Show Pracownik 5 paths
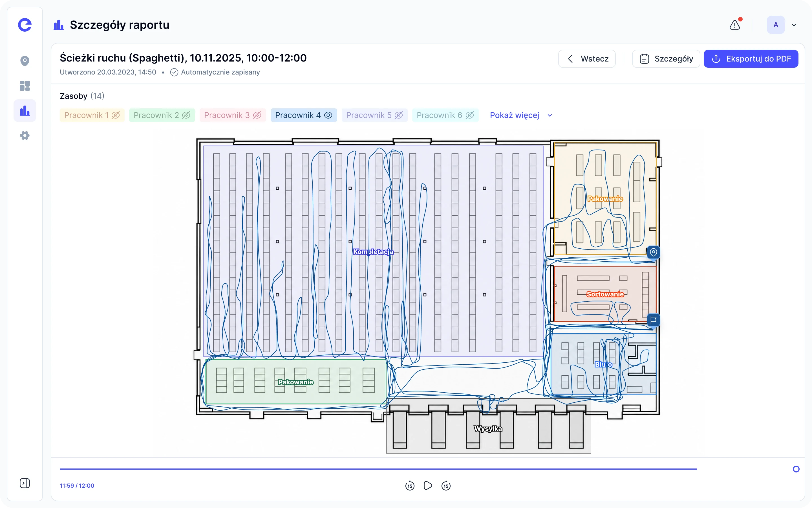Screen dimensions: 812x508 [x=374, y=115]
